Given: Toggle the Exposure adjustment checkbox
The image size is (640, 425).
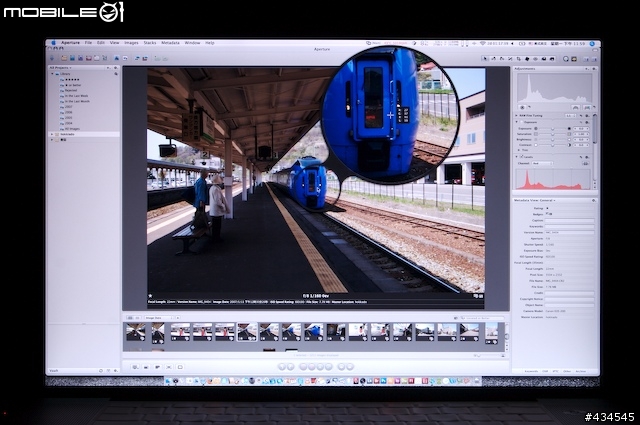Looking at the screenshot, I should pyautogui.click(x=521, y=122).
